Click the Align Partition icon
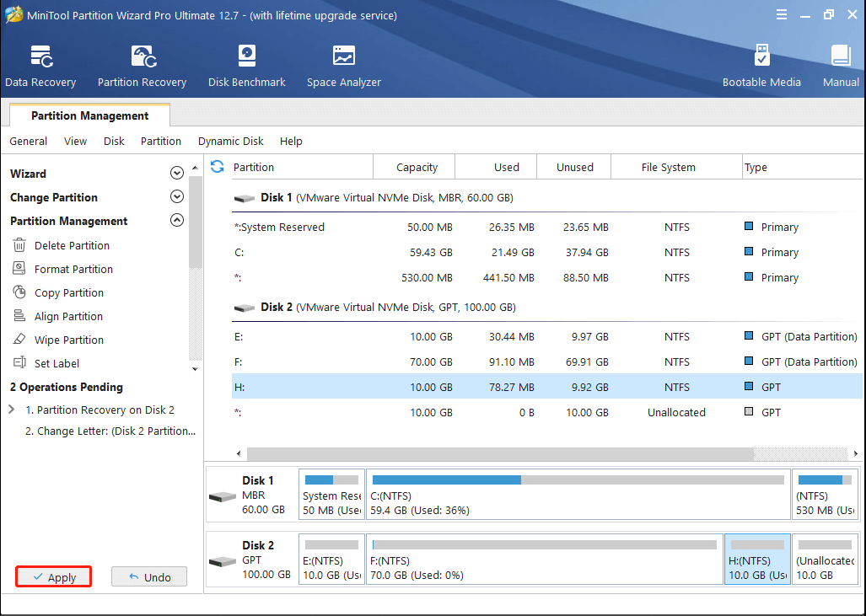The height and width of the screenshot is (616, 866). tap(19, 316)
